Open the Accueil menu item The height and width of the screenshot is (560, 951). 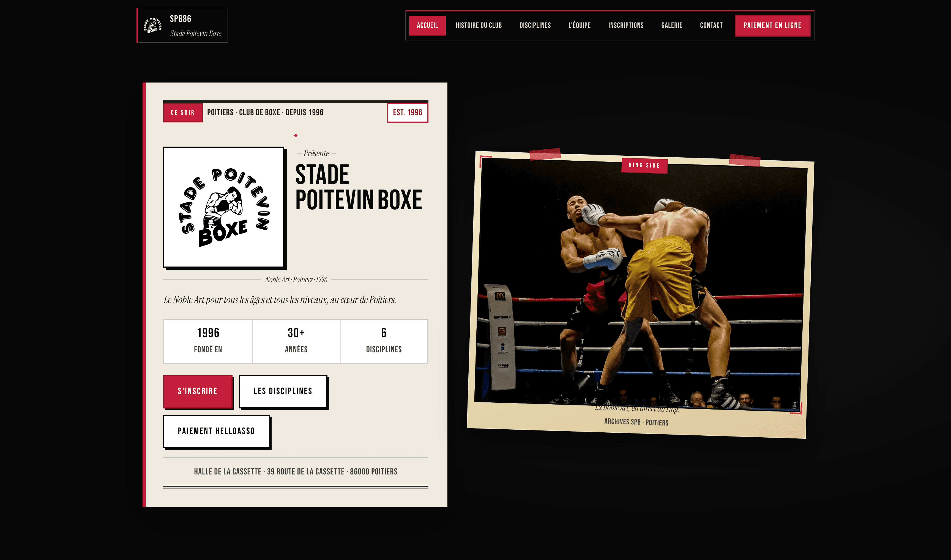tap(427, 25)
